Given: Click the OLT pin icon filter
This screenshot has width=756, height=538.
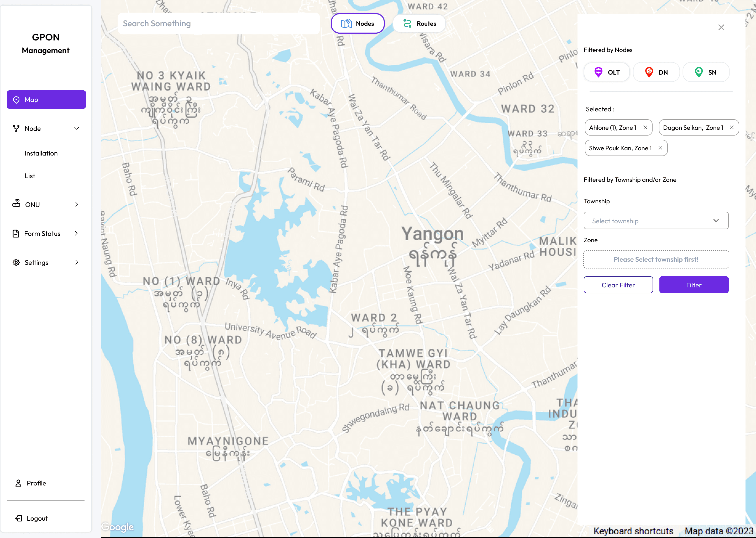Looking at the screenshot, I should coord(598,72).
